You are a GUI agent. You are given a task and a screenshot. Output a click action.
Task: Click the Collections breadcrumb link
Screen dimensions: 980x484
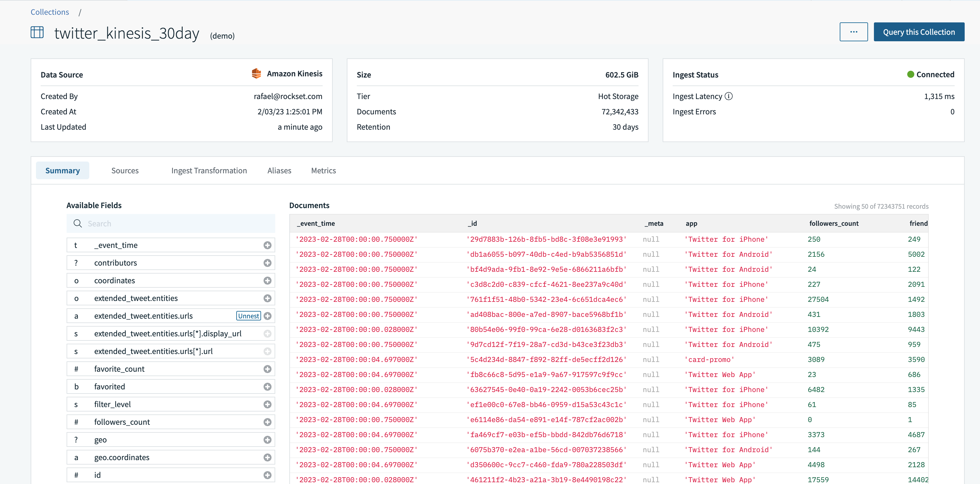(x=50, y=12)
